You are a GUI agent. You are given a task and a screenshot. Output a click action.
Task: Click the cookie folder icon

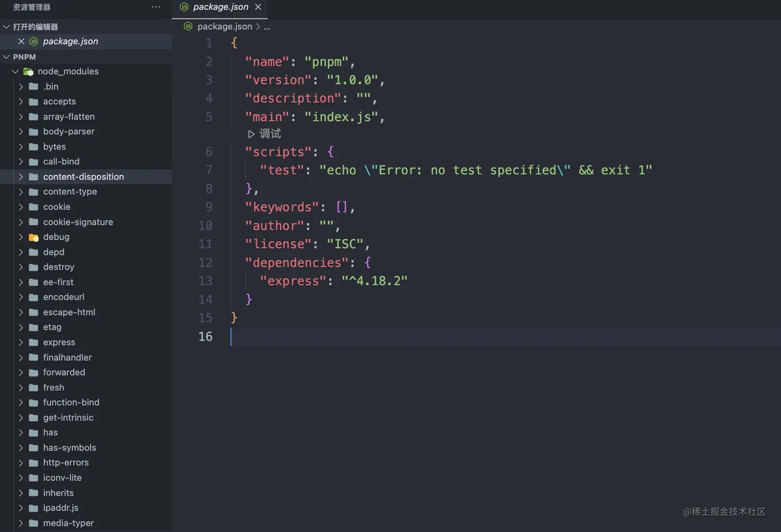[x=34, y=207]
